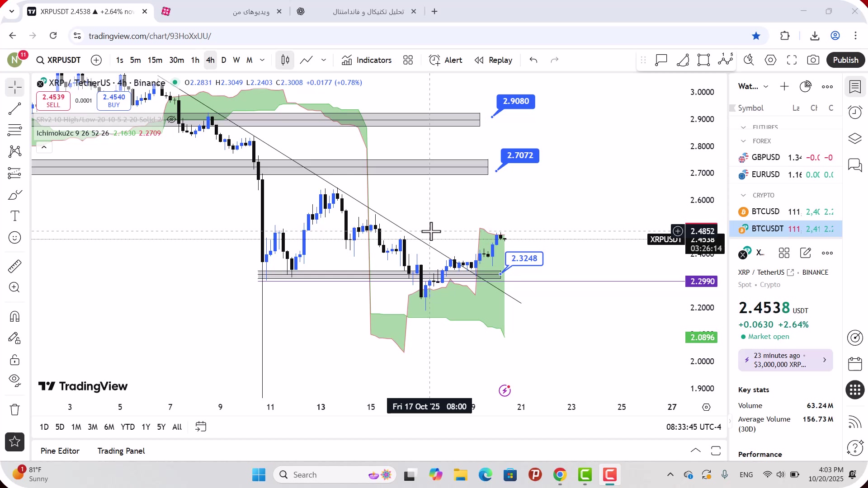
Task: Toggle magnet mode for drawings
Action: 15,316
